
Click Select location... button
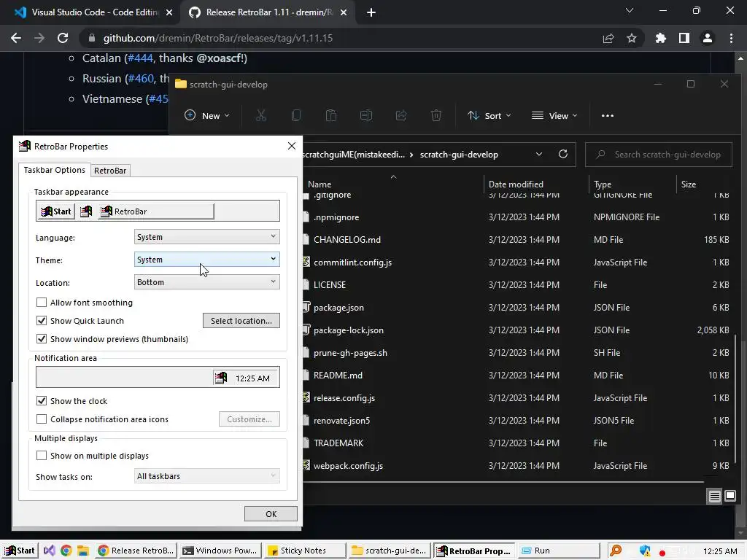click(x=241, y=321)
